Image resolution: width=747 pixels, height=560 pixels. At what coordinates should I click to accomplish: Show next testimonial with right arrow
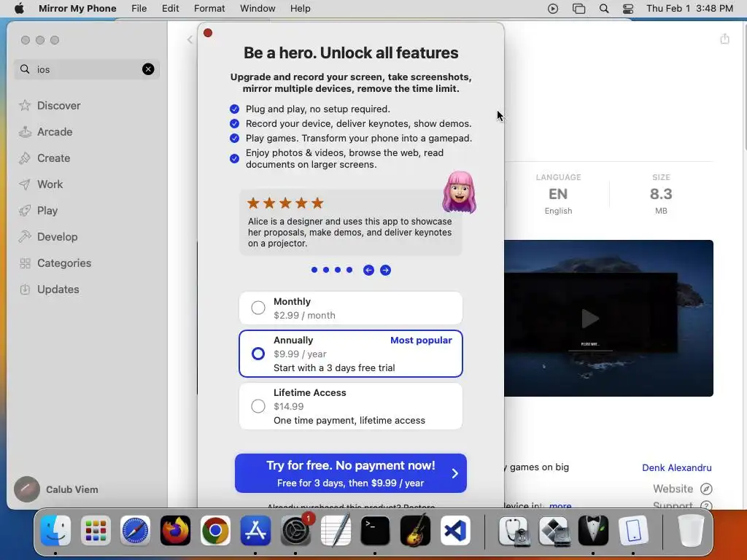point(385,270)
